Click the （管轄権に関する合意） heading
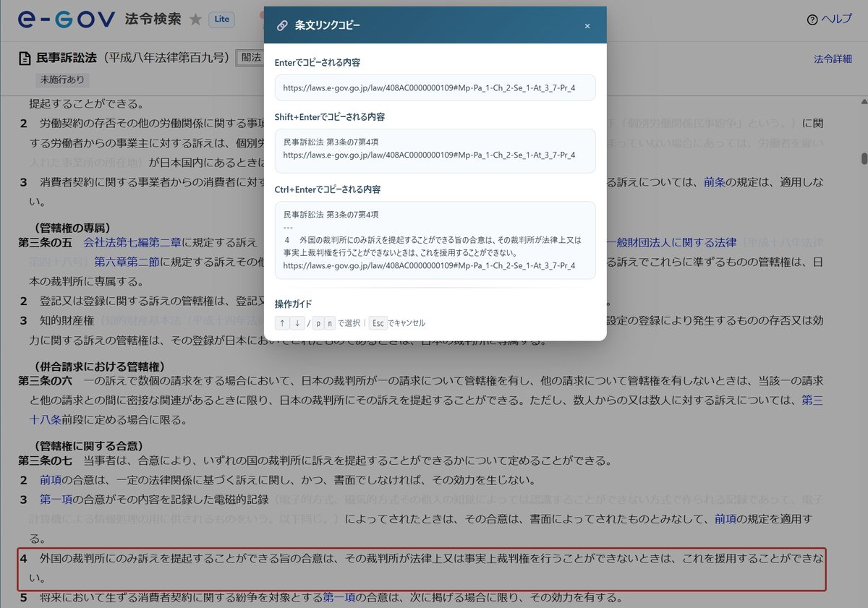The height and width of the screenshot is (608, 868). tap(89, 445)
